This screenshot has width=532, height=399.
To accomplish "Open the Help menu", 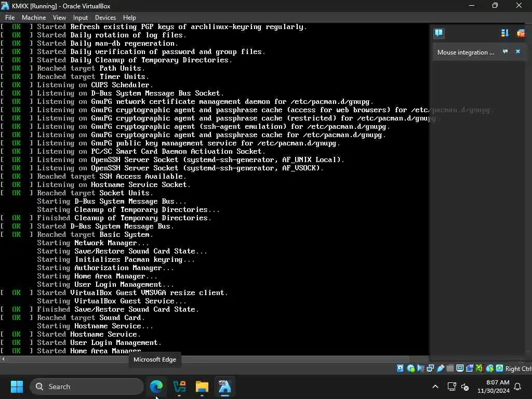I will coord(129,17).
